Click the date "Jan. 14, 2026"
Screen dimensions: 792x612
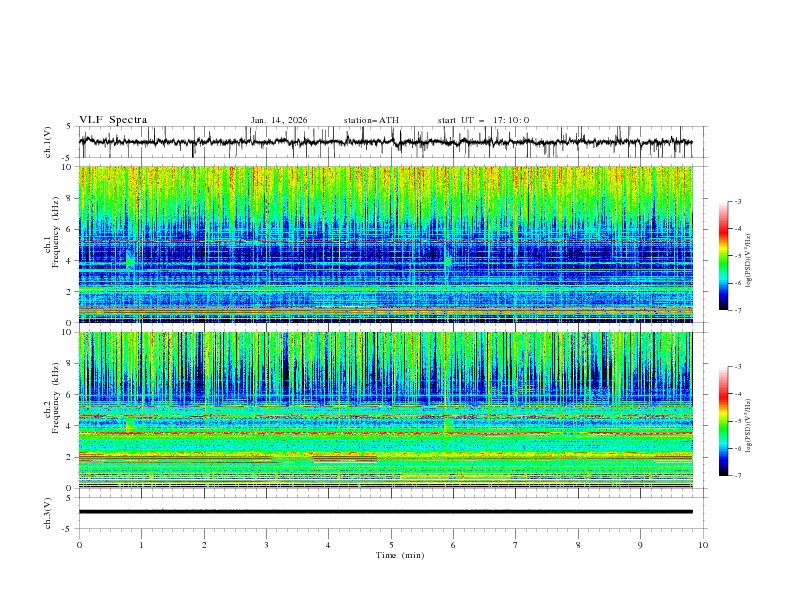coord(279,120)
